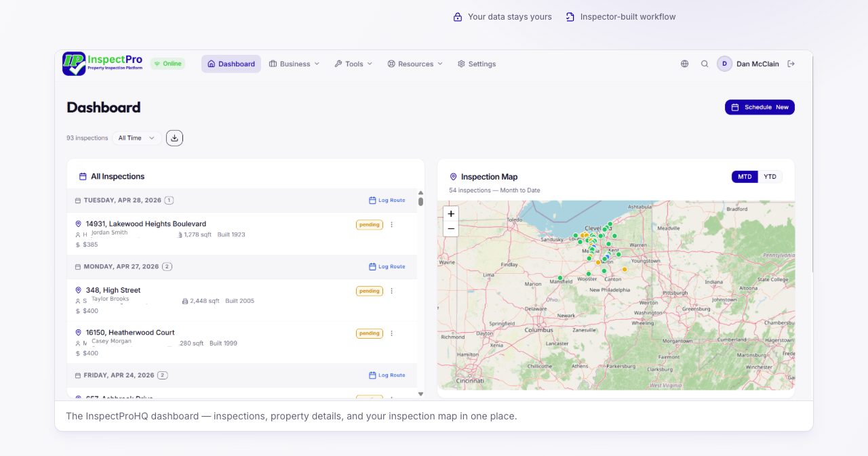Image resolution: width=868 pixels, height=456 pixels.
Task: Click the Online status badge
Action: pos(167,64)
